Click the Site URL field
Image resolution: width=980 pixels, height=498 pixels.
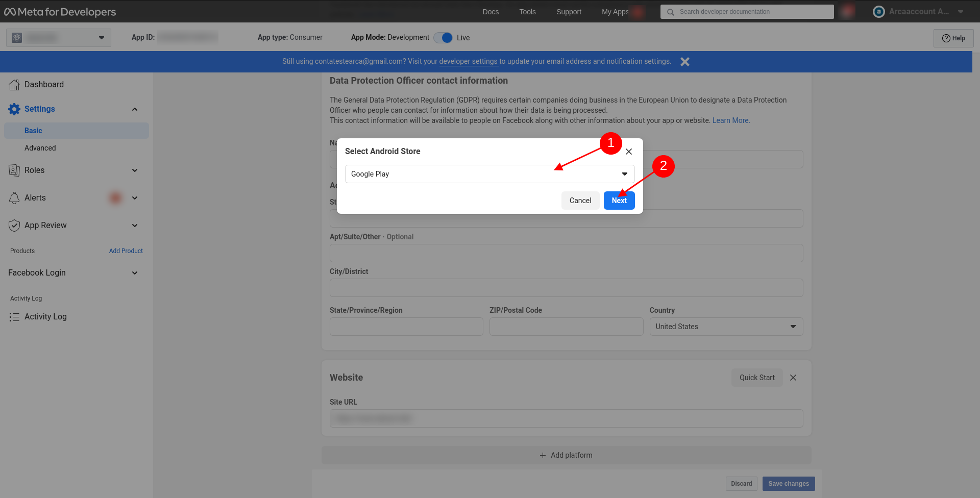coord(567,418)
